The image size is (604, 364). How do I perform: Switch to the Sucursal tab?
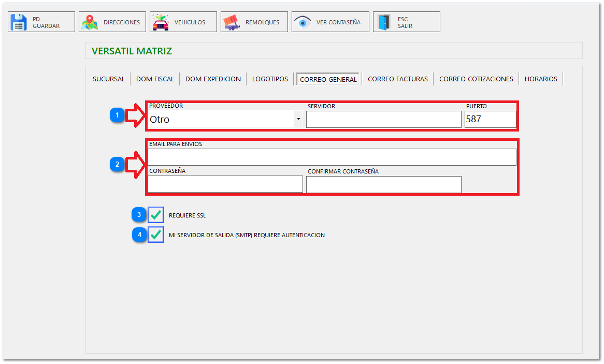tap(109, 79)
